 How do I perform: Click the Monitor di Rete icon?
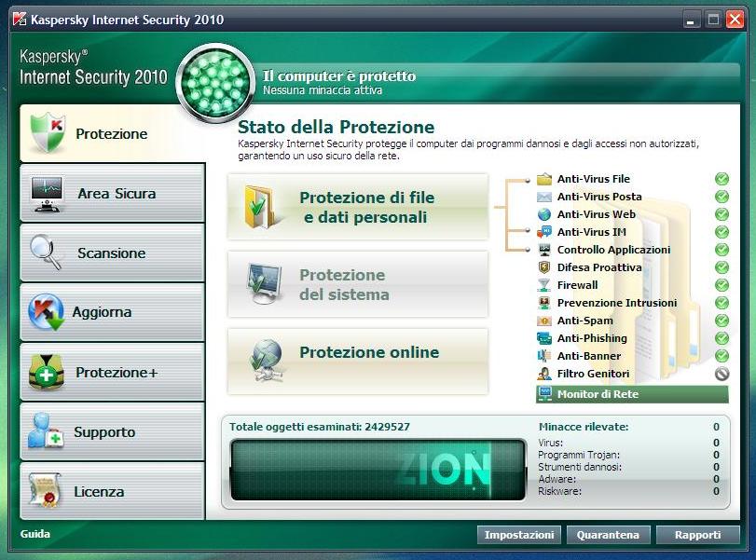coord(544,394)
